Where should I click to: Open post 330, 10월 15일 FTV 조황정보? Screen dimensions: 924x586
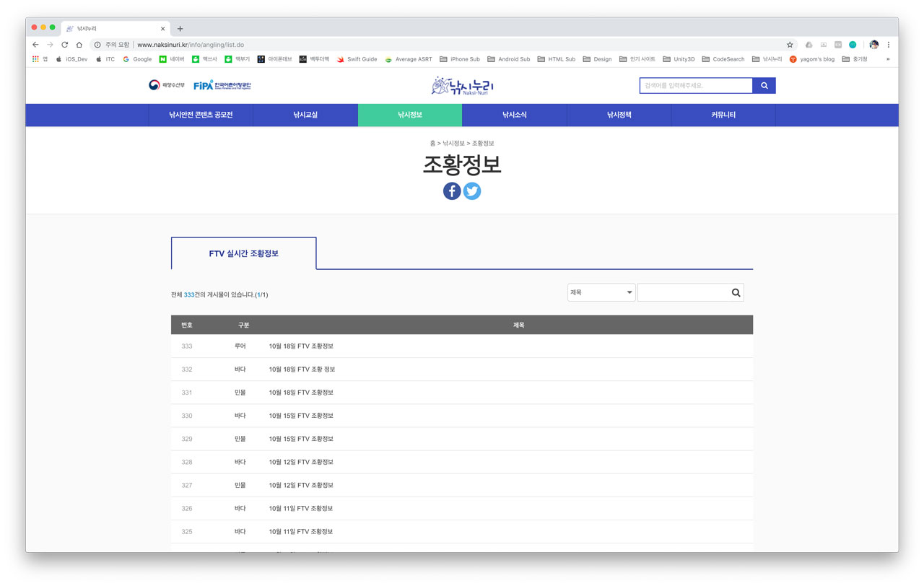301,416
